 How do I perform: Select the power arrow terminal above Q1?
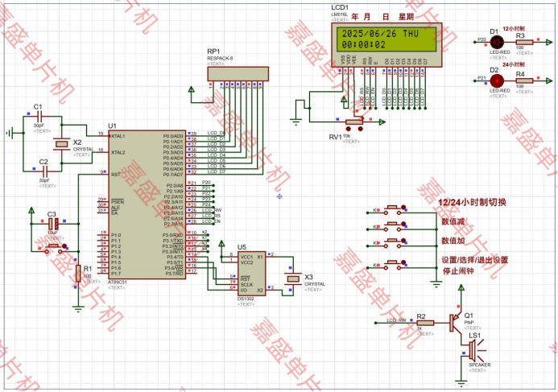point(461,287)
